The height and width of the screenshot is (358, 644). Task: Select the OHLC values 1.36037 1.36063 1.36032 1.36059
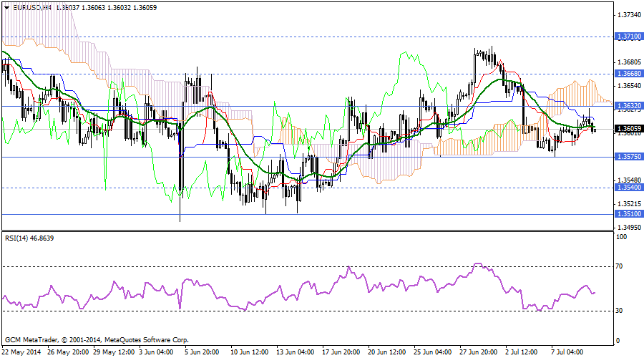(107, 7)
